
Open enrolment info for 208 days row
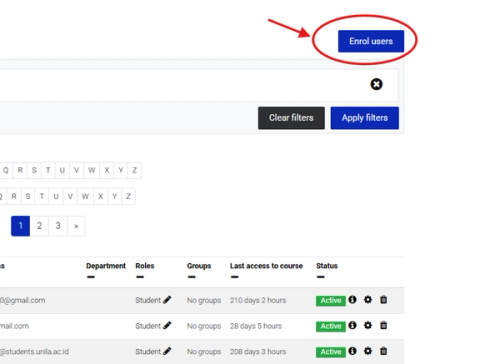click(x=352, y=351)
